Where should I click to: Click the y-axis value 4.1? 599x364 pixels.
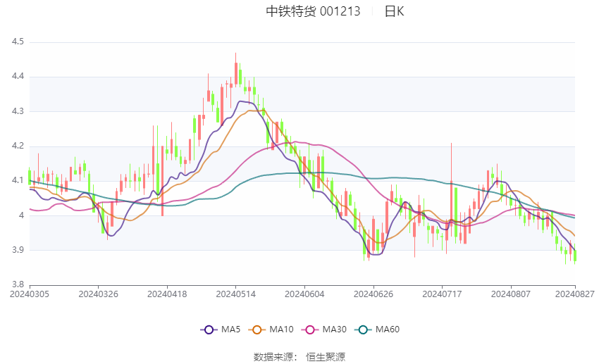click(x=18, y=180)
